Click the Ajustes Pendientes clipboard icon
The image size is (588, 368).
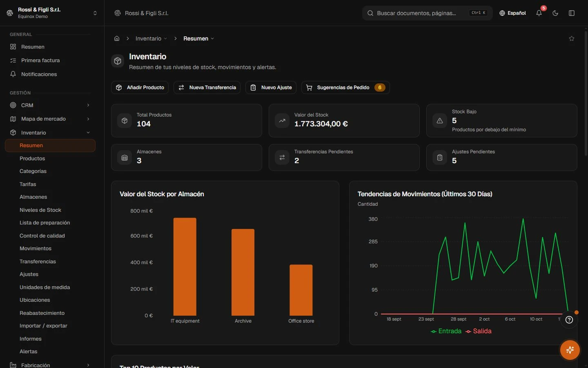(440, 157)
